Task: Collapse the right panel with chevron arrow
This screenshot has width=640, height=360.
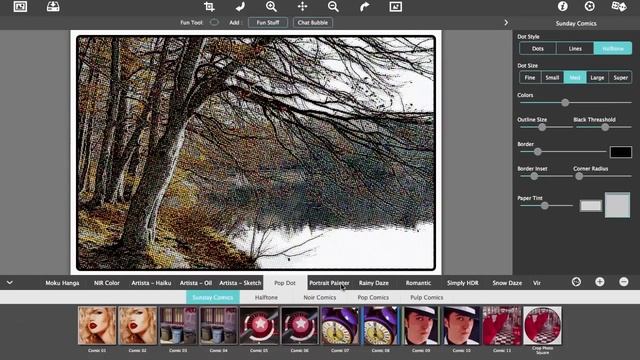Action: coord(506,23)
